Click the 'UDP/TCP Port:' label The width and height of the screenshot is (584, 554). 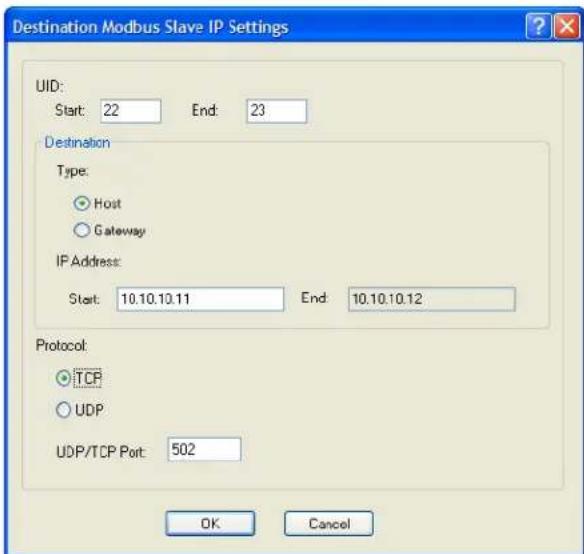101,452
